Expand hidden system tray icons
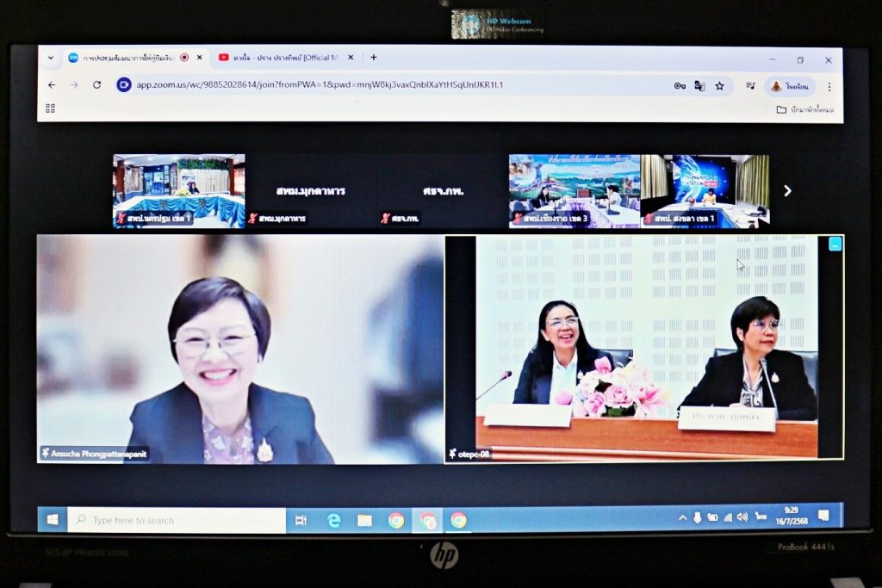 point(682,517)
